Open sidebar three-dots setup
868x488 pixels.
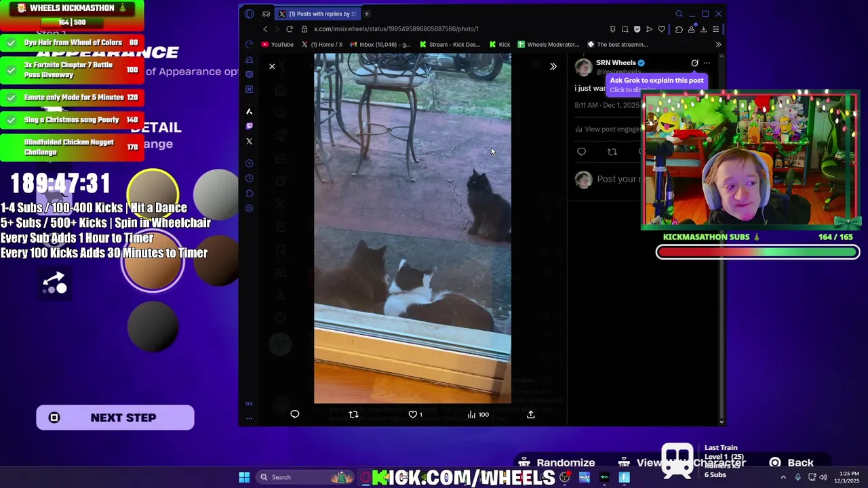(250, 418)
